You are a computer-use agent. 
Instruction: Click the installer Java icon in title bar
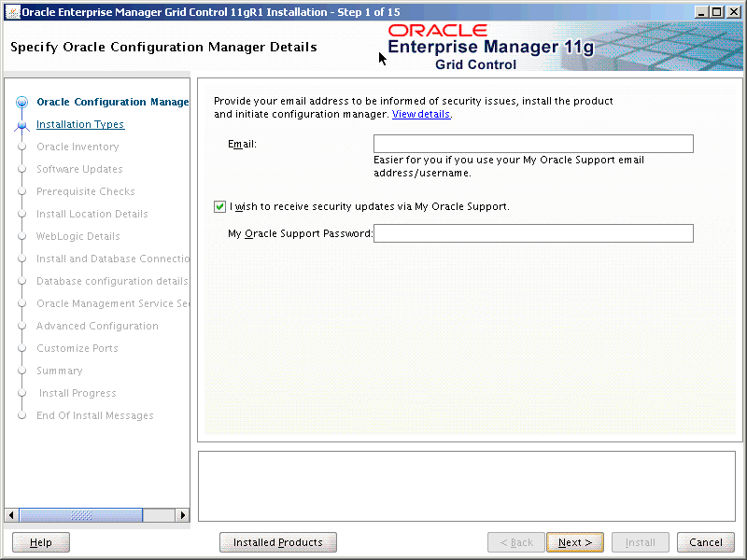pos(12,11)
